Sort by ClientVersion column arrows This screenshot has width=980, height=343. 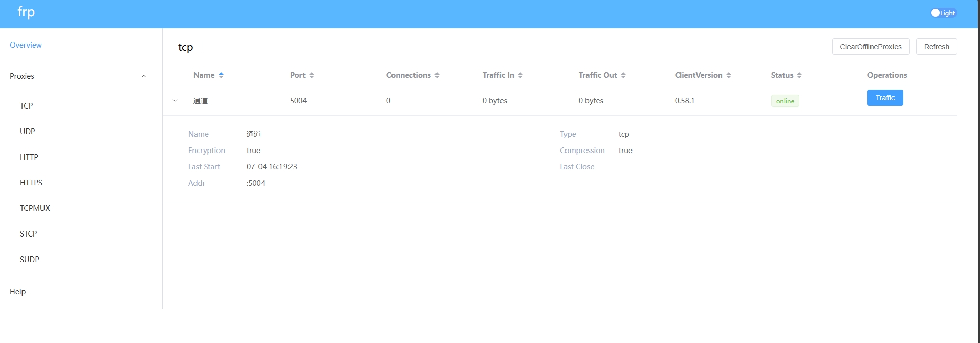click(x=729, y=75)
